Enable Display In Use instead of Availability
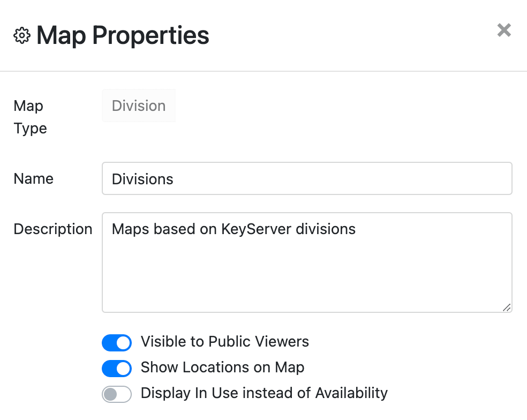 coord(117,394)
